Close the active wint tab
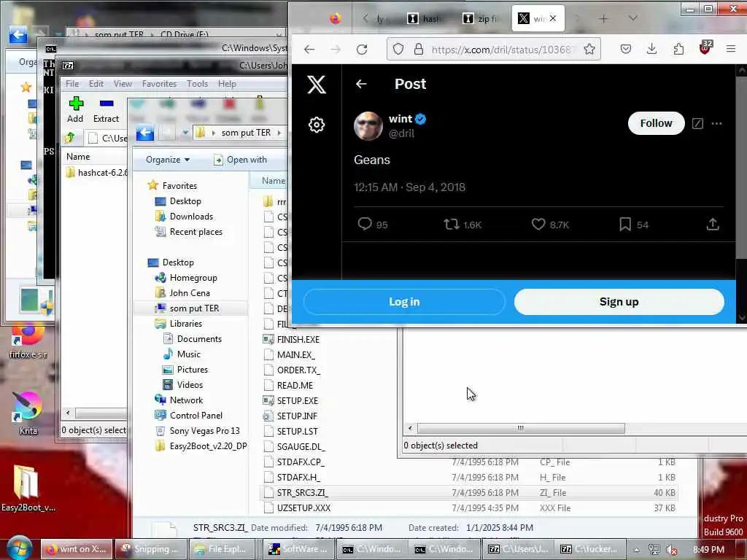747x560 pixels. click(553, 18)
